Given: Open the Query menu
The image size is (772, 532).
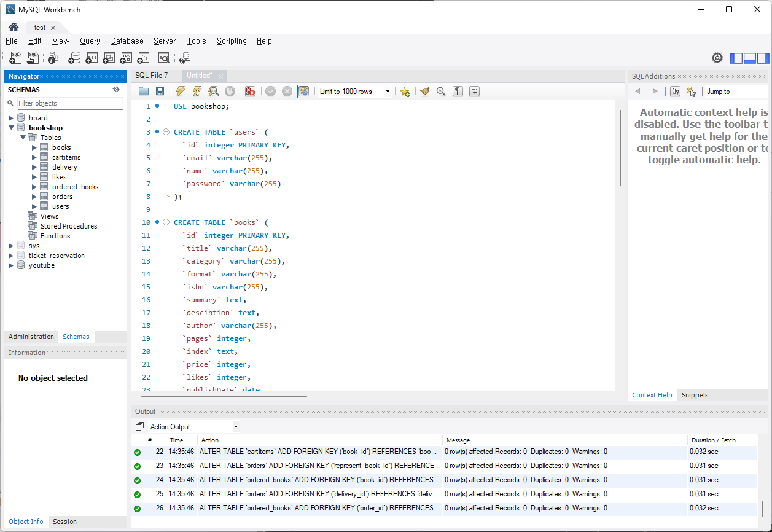Looking at the screenshot, I should (x=90, y=41).
